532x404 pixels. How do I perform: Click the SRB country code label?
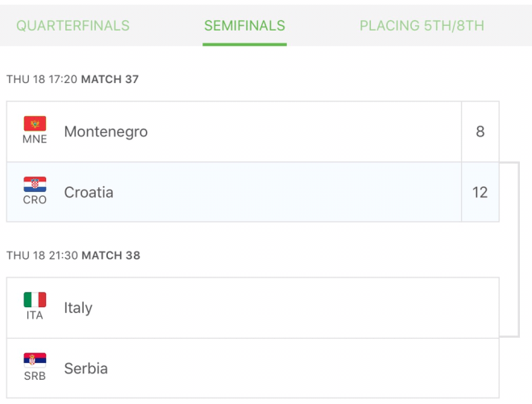(x=35, y=377)
